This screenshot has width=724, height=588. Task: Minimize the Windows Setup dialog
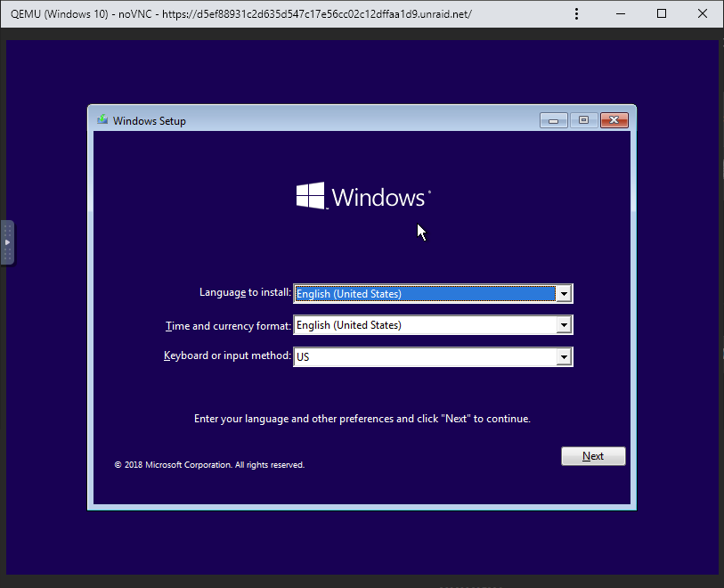(554, 120)
